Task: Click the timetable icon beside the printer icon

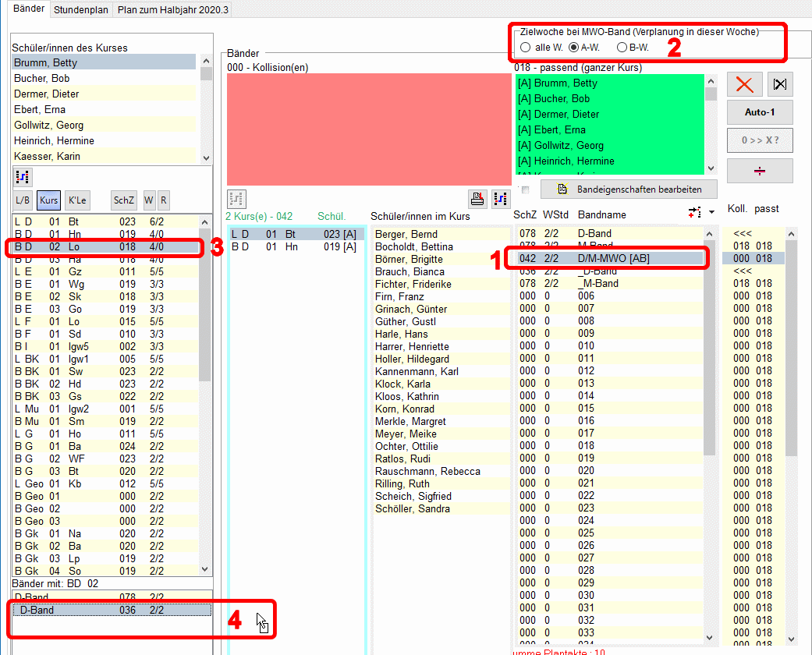Action: coord(499,200)
